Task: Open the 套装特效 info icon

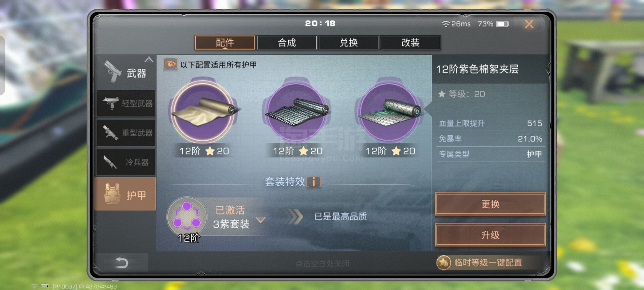Action: [x=314, y=182]
